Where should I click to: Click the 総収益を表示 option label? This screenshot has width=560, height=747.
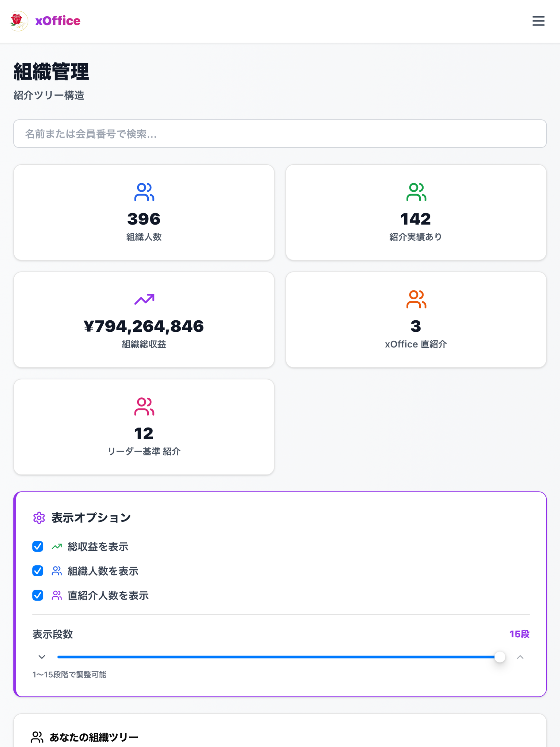[98, 546]
